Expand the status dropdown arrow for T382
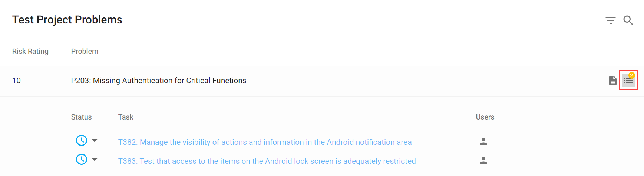644x176 pixels. tap(95, 141)
